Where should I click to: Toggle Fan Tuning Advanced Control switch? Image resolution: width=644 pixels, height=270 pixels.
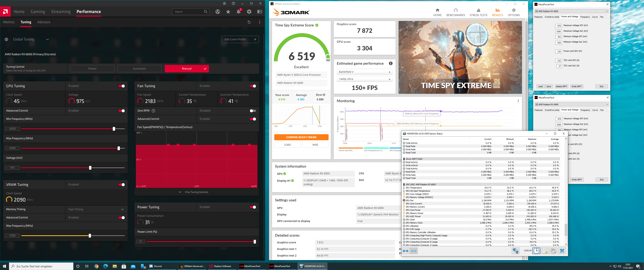coord(253,119)
